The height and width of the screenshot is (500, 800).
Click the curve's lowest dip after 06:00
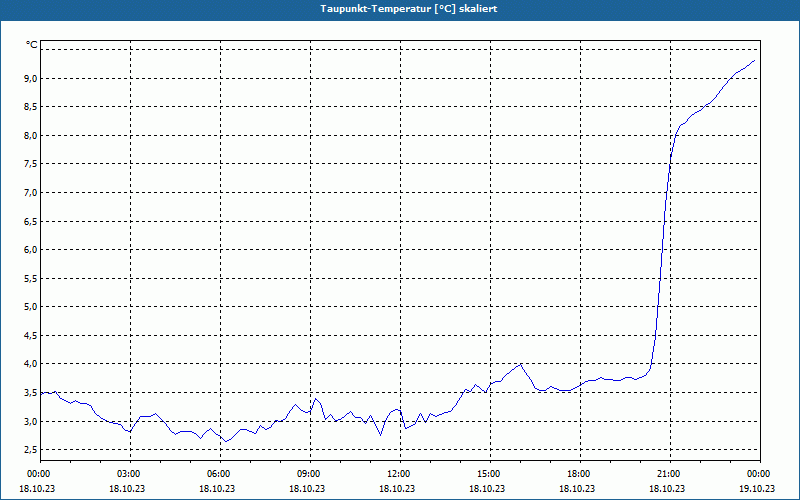[x=226, y=441]
